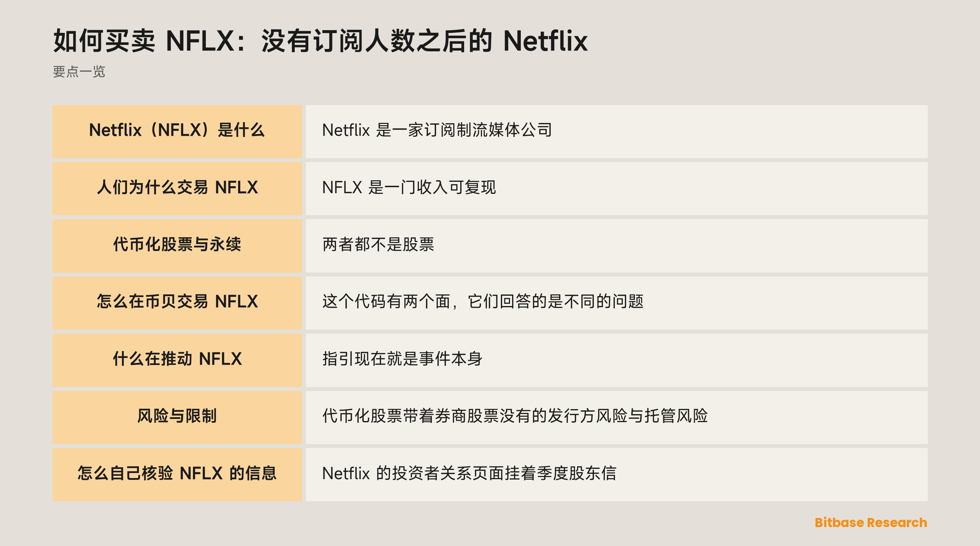Select the '怎么自己核验 NFLX 的信息' row header
Image resolution: width=980 pixels, height=546 pixels.
(177, 475)
